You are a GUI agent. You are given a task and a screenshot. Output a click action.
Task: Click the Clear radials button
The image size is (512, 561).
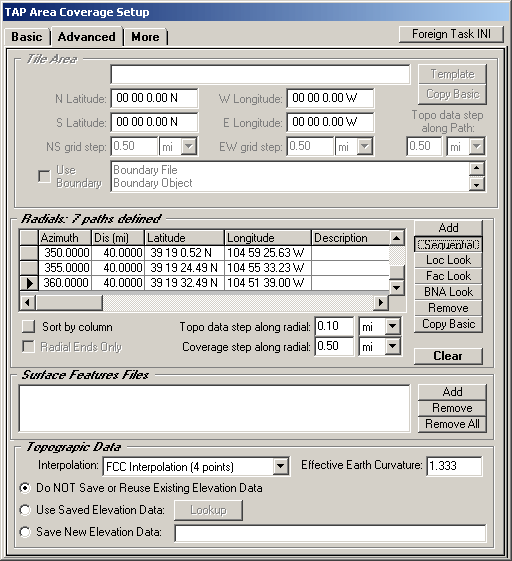point(448,356)
